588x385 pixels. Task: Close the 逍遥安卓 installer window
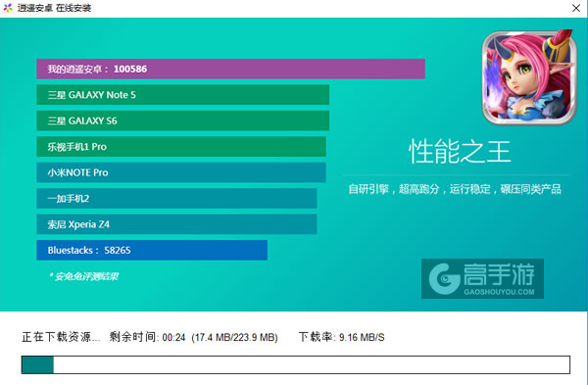click(x=576, y=8)
